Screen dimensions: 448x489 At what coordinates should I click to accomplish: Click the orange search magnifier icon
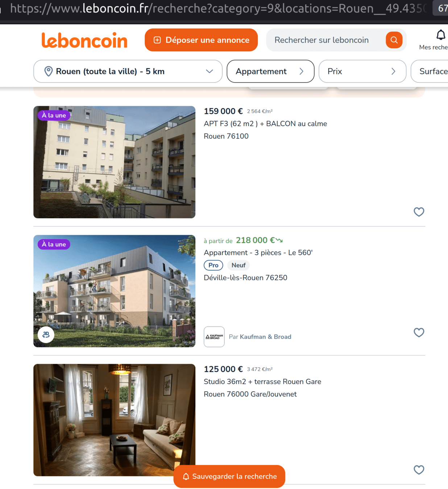pyautogui.click(x=394, y=40)
